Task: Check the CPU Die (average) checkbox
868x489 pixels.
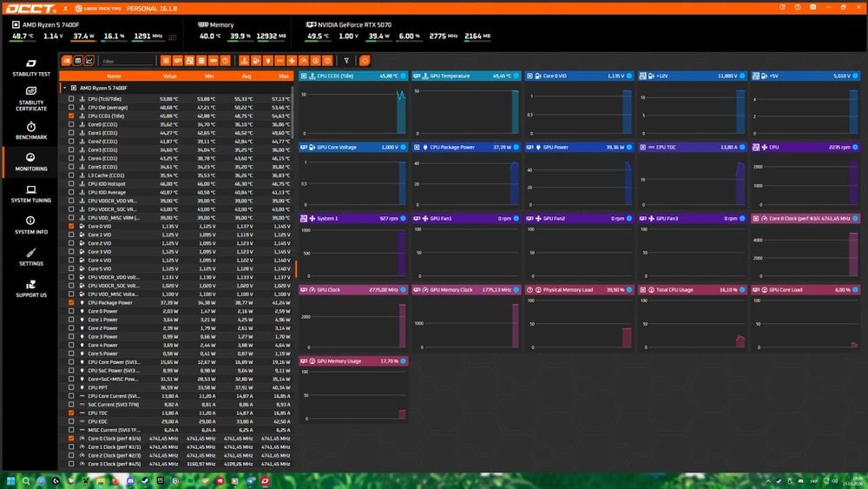Action: [71, 108]
